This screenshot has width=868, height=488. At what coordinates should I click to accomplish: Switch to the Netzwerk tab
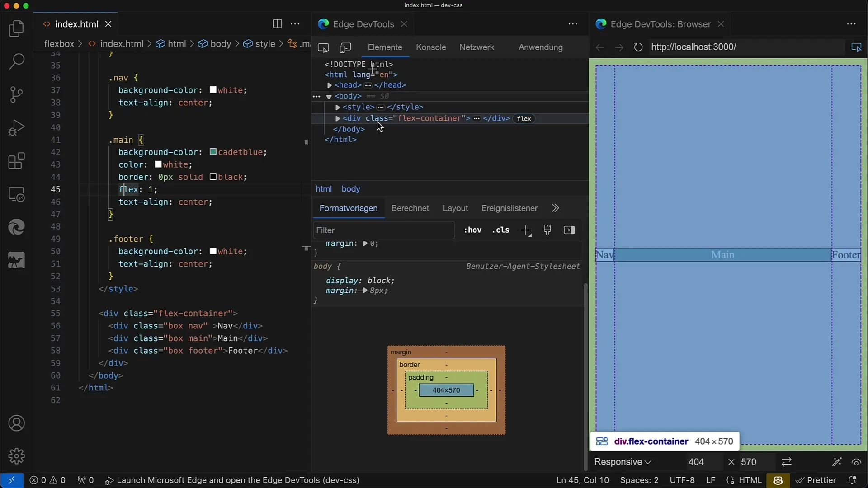tap(476, 47)
